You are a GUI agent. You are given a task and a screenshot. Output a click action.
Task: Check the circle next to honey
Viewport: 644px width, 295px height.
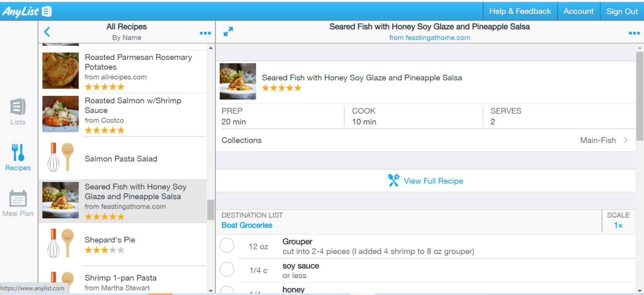pos(227,291)
